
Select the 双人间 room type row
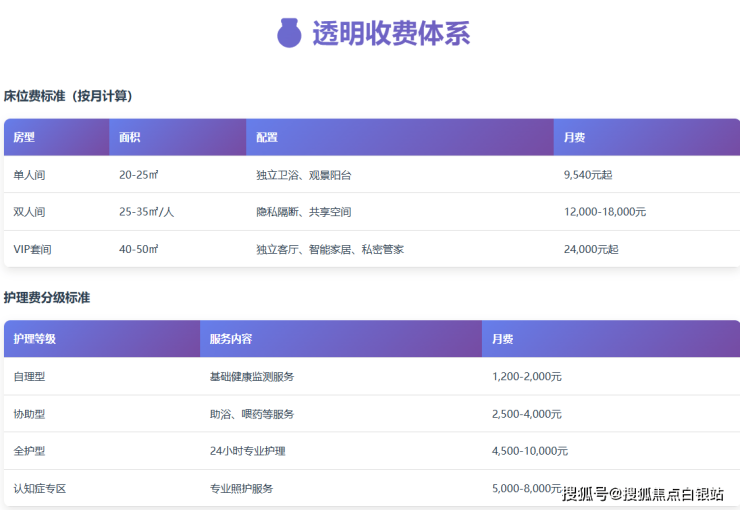coord(29,212)
